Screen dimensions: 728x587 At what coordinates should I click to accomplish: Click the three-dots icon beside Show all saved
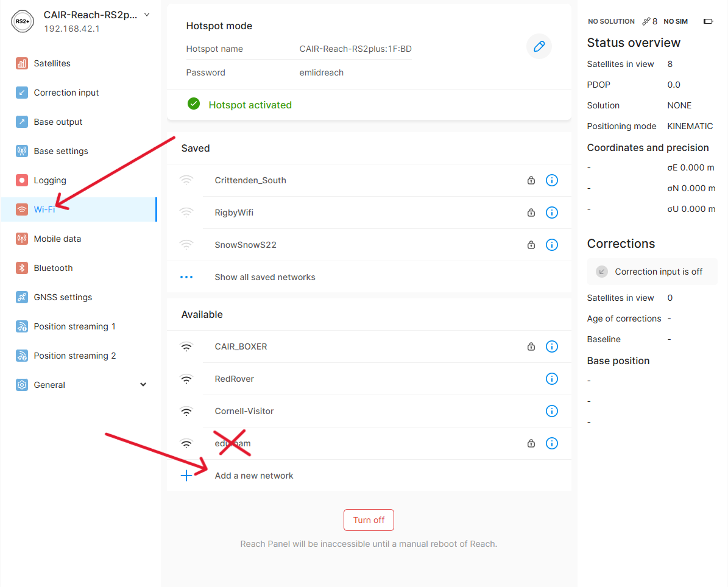tap(186, 277)
